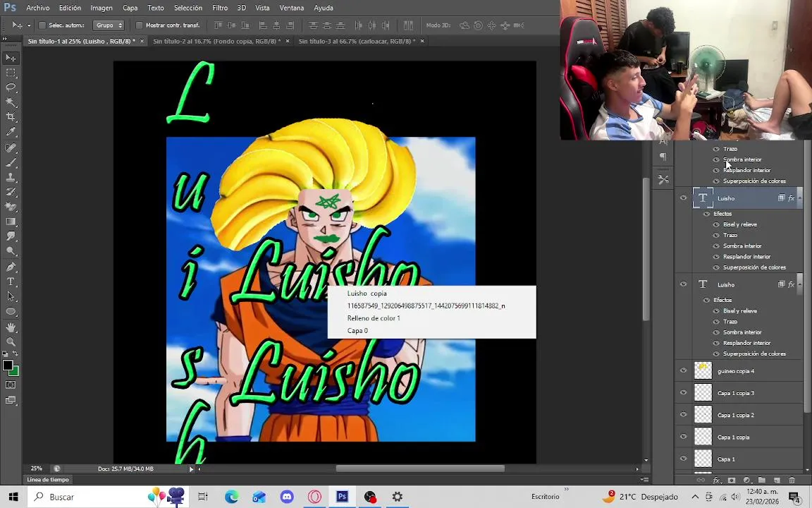Screen dimensions: 812x508
Task: Open the Grupo auto-select dropdown
Action: [x=109, y=25]
